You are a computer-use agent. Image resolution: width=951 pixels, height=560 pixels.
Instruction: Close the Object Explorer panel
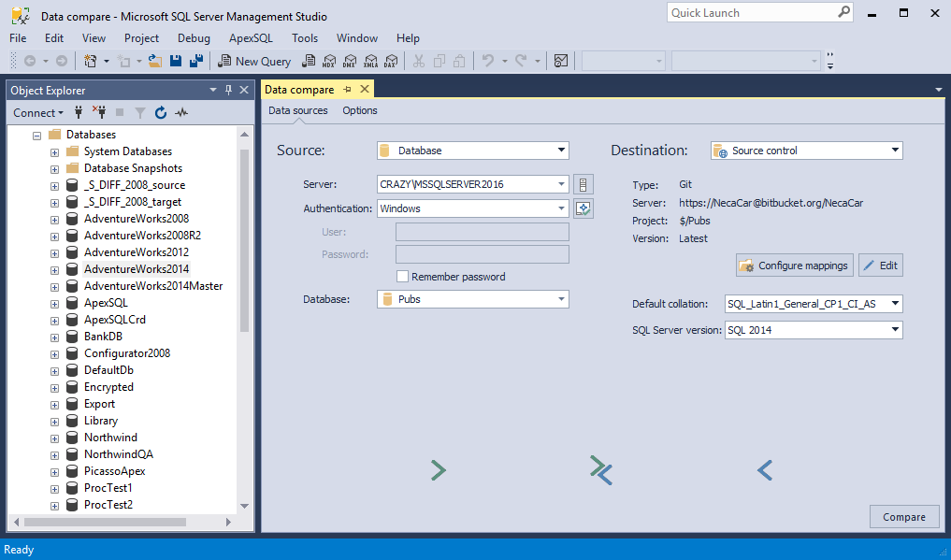(244, 90)
